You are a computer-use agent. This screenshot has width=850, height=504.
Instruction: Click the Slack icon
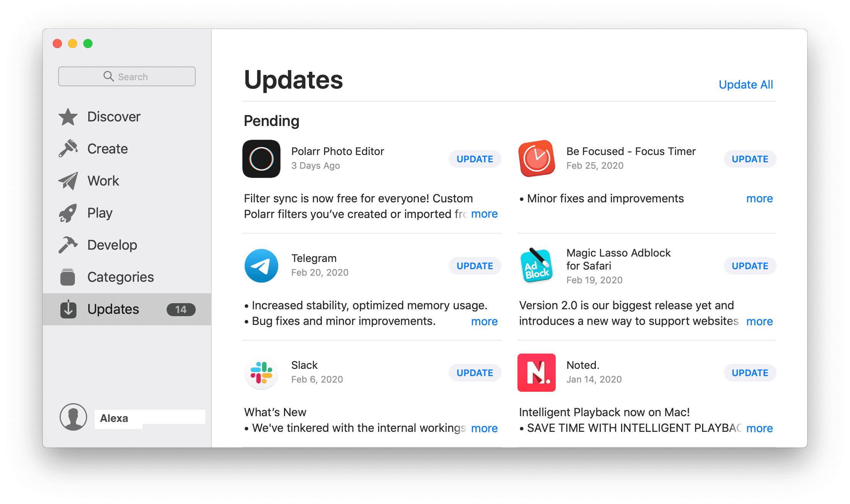[262, 372]
